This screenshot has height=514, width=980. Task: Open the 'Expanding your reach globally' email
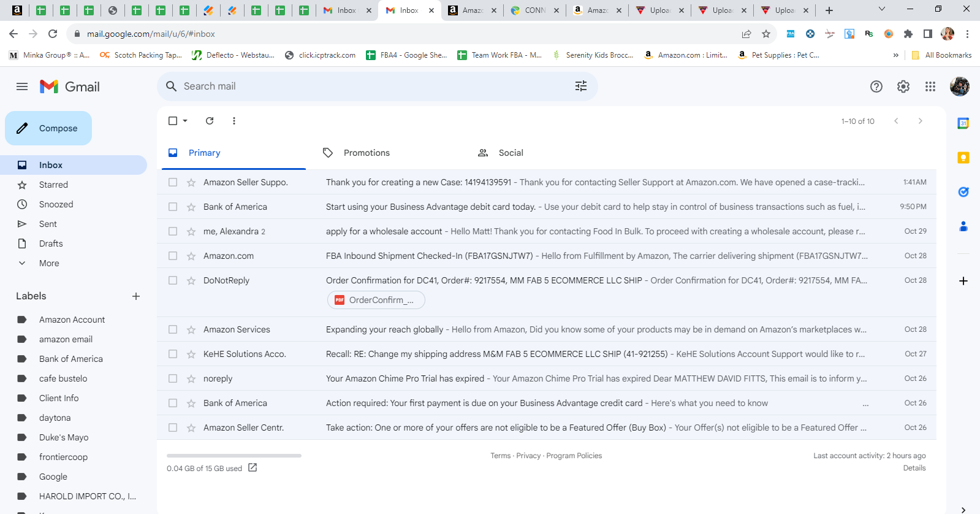point(547,329)
